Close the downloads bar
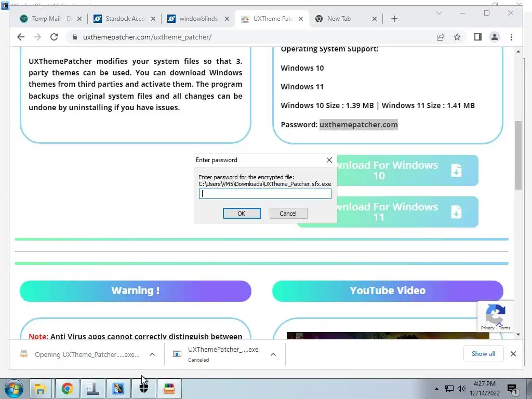 (513, 354)
